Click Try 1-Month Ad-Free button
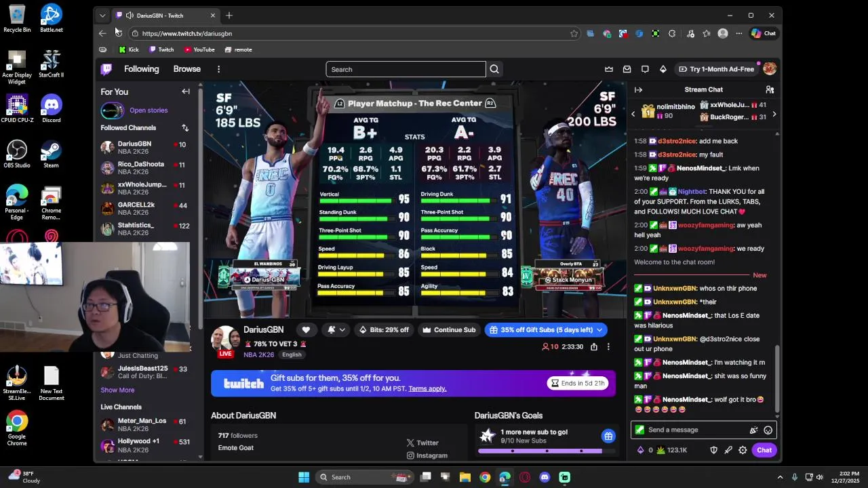Image resolution: width=868 pixels, height=488 pixels. [x=716, y=69]
